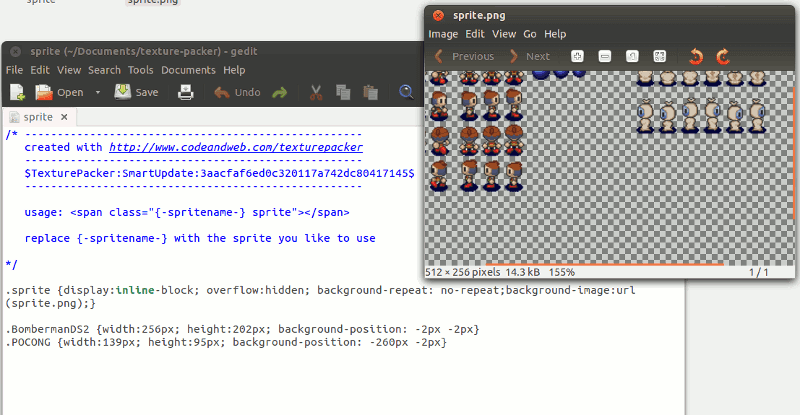
Task: Save the sprite file in gedit
Action: 136,92
